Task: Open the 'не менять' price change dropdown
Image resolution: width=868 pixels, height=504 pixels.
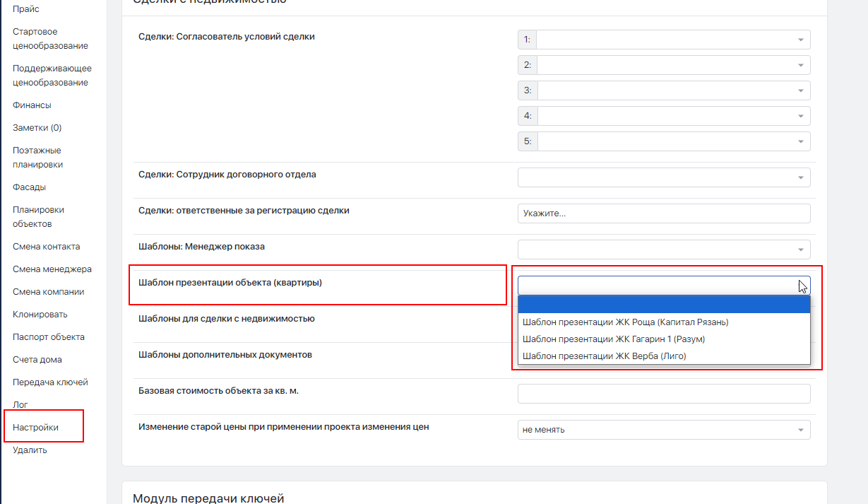Action: click(663, 430)
